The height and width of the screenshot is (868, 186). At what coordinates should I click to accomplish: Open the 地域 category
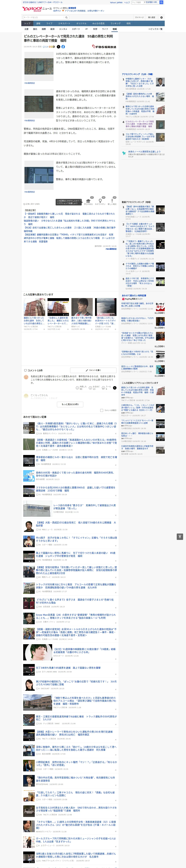point(114,29)
